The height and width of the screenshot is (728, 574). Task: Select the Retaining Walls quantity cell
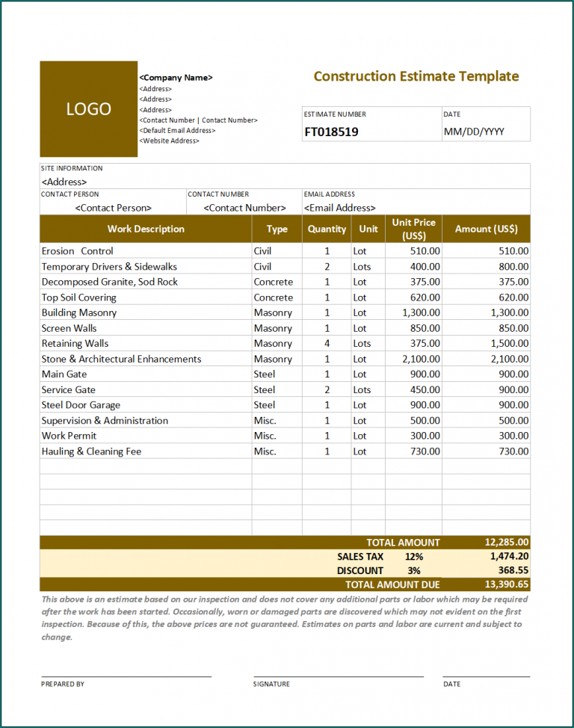(327, 344)
